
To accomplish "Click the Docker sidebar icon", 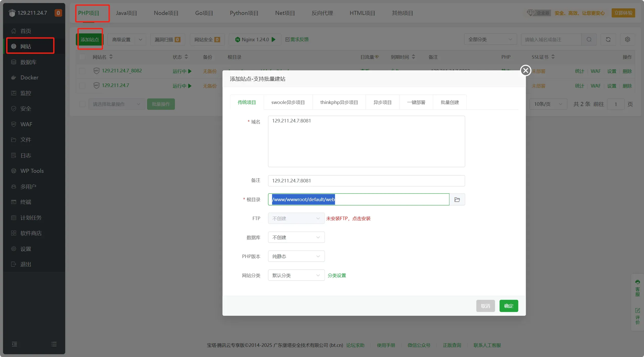I will (14, 78).
